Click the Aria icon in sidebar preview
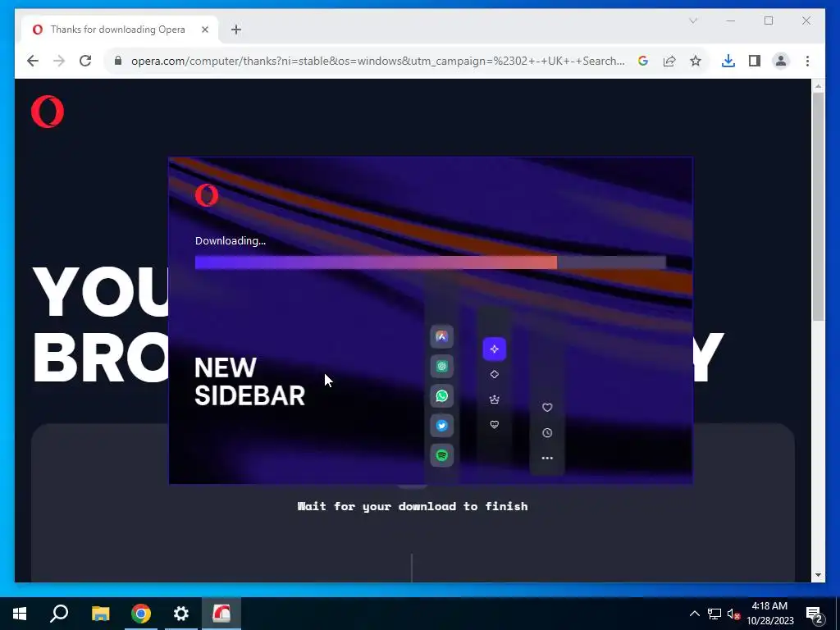The height and width of the screenshot is (630, 840). point(441,337)
